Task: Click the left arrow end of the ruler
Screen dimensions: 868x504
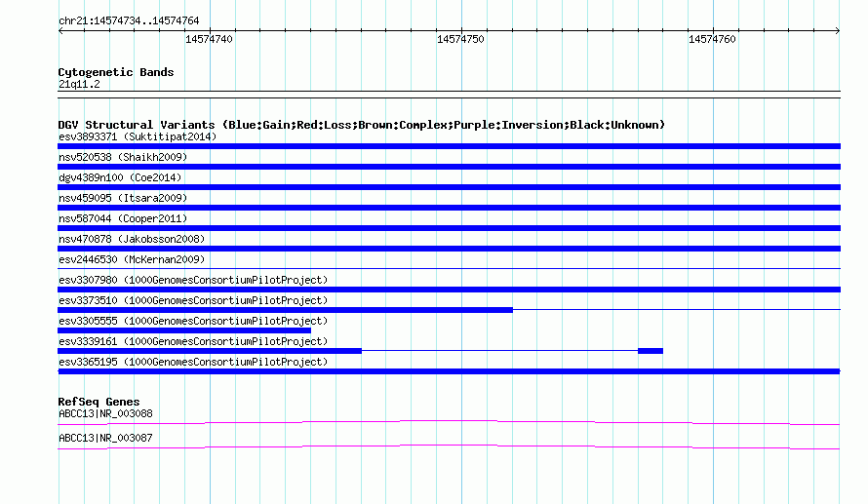Action: tap(60, 30)
